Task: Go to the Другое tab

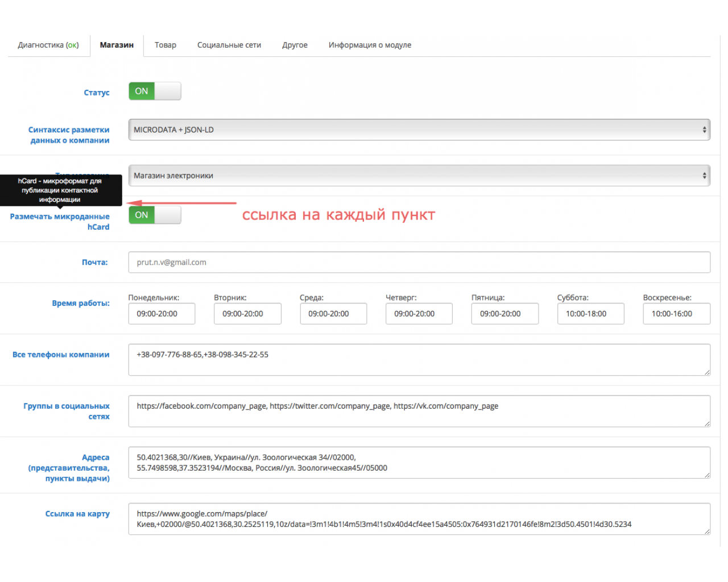Action: [295, 45]
